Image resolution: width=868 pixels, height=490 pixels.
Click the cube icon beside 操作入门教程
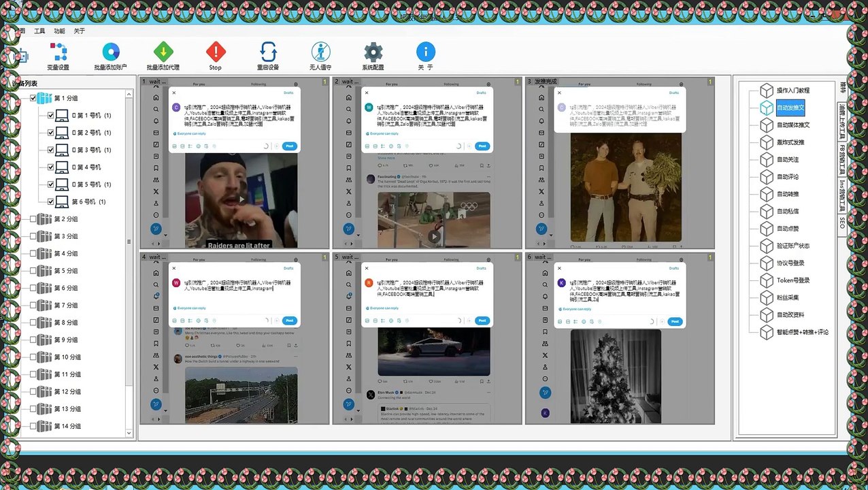pyautogui.click(x=767, y=91)
